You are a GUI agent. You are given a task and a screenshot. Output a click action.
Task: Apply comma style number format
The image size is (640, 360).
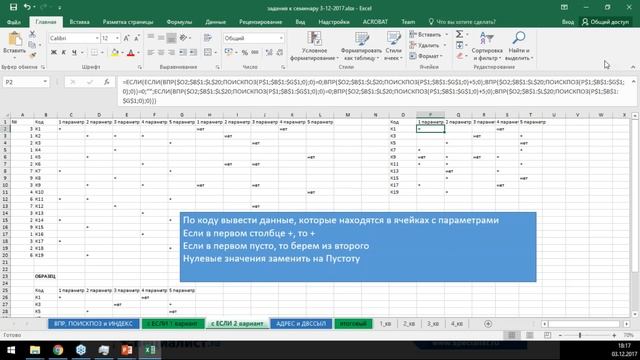(x=255, y=53)
